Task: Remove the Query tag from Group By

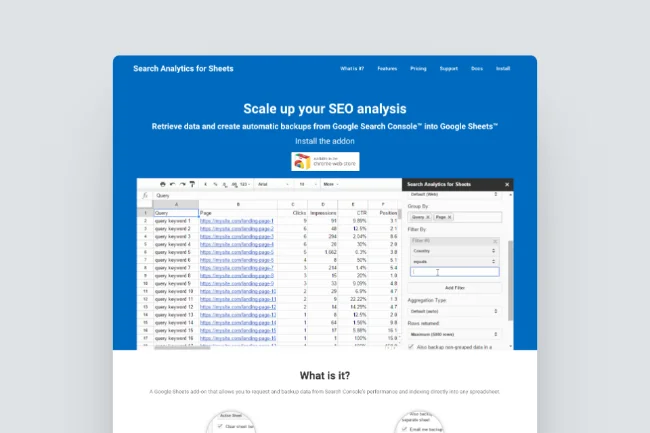Action: tap(428, 217)
